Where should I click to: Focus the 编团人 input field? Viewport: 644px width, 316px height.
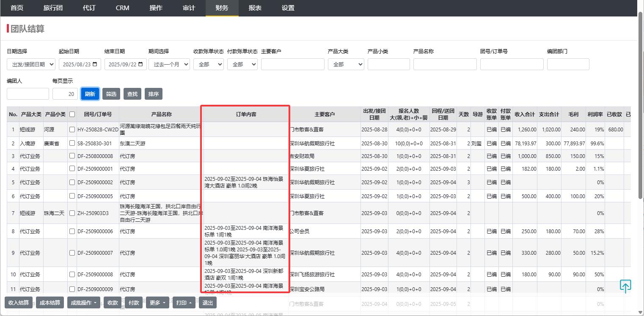[x=28, y=94]
